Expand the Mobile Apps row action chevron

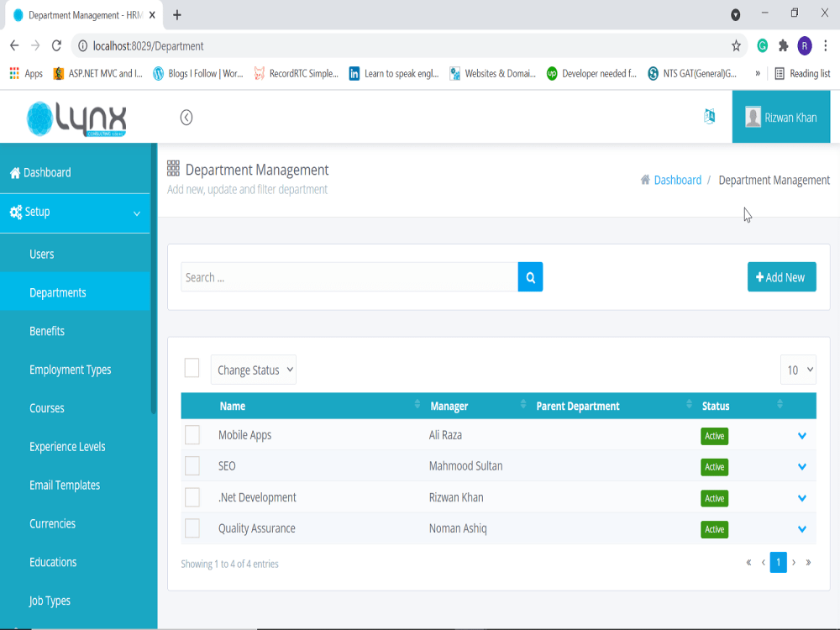802,435
